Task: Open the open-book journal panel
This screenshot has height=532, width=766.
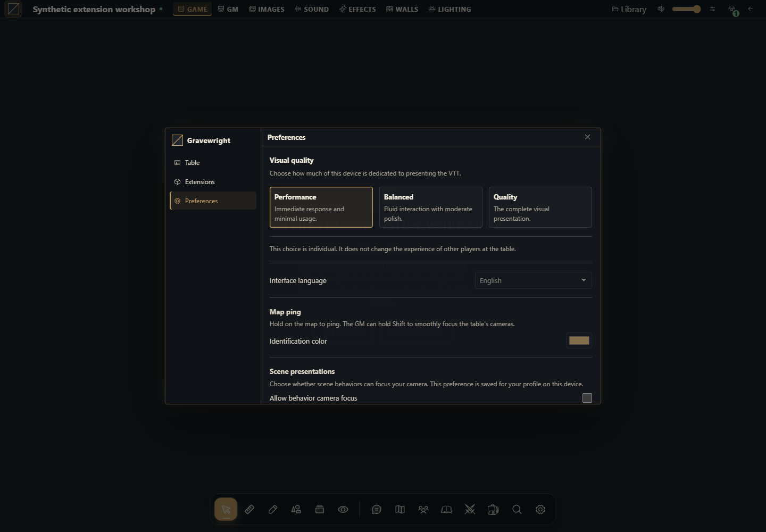Action: tap(447, 509)
